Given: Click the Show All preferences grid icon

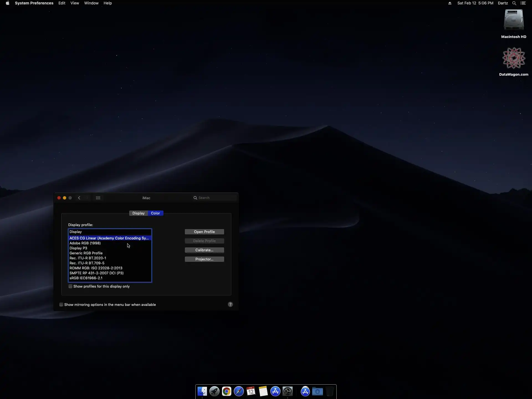Looking at the screenshot, I should [x=98, y=198].
